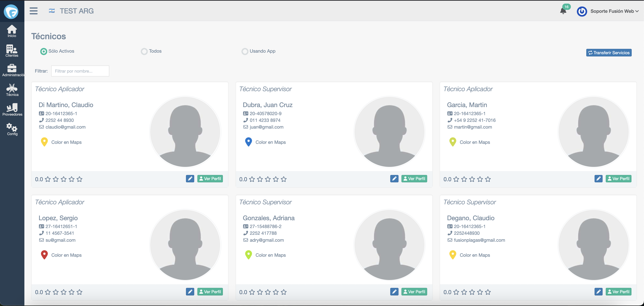The height and width of the screenshot is (306, 644).
Task: Click email adry@gmail.com
Action: click(267, 240)
